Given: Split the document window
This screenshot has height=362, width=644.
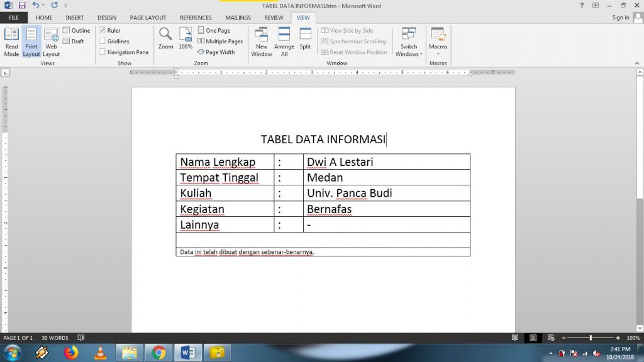Looking at the screenshot, I should click(x=305, y=38).
